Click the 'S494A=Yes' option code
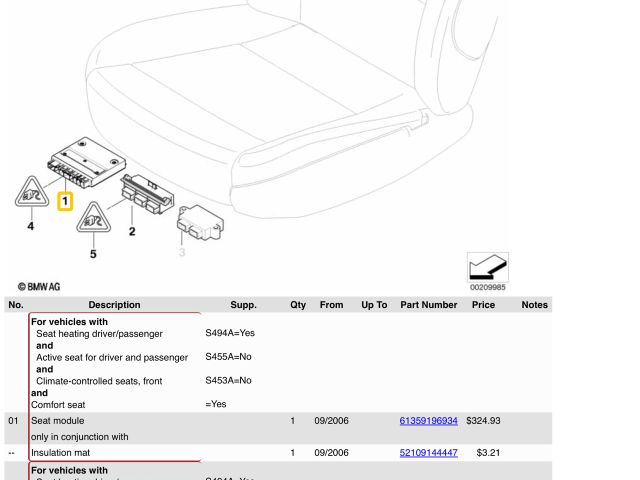640x480 pixels. (x=230, y=333)
